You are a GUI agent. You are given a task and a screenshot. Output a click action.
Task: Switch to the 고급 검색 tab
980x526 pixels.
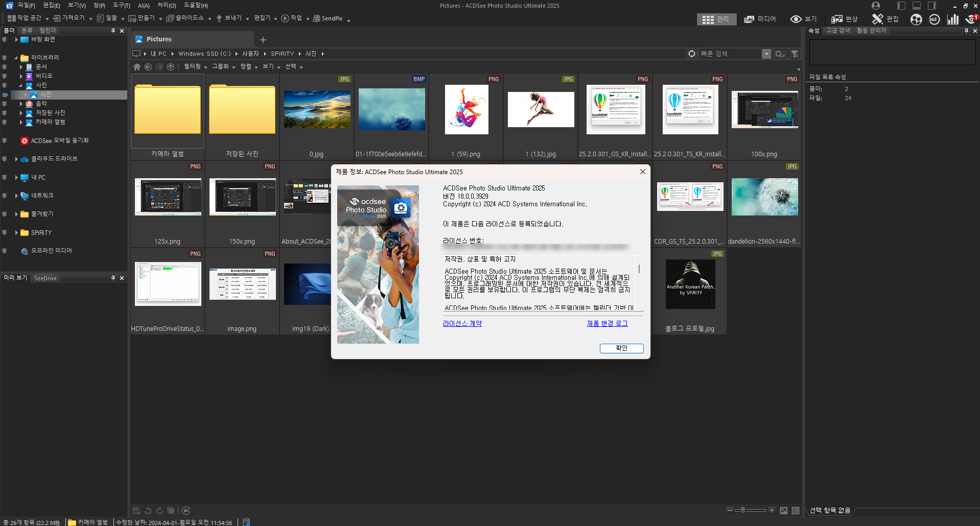pos(838,31)
